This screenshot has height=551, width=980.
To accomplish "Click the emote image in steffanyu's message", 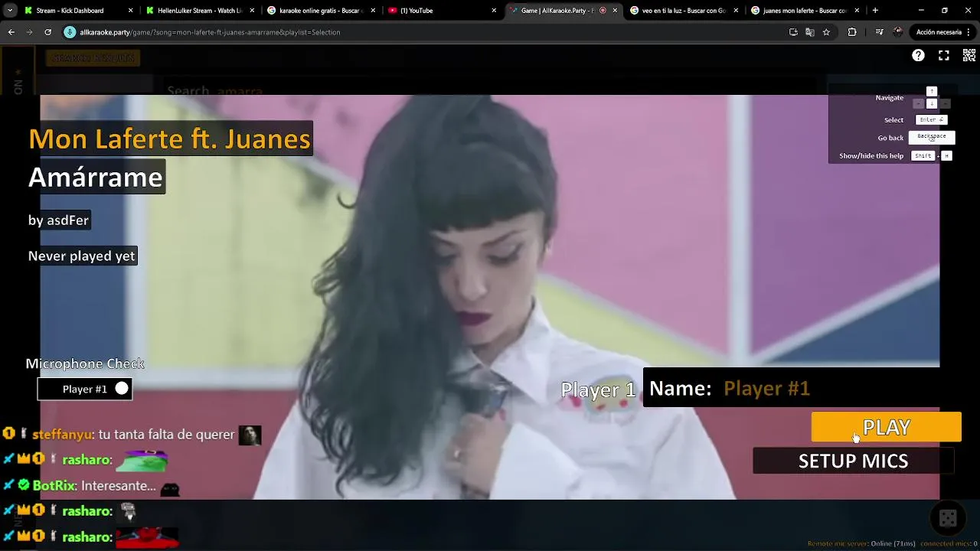I will click(250, 435).
